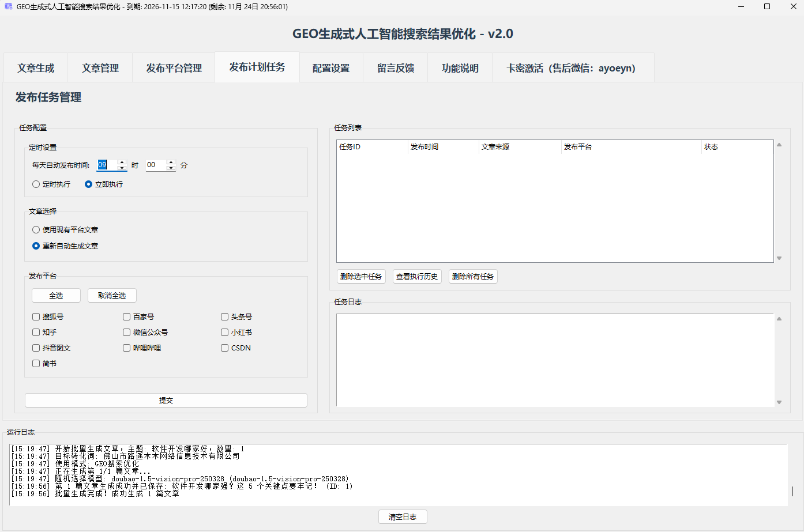Screen dimensions: 804x532
Task: Enable publishing to 哔哩哔哩
Action: 126,348
